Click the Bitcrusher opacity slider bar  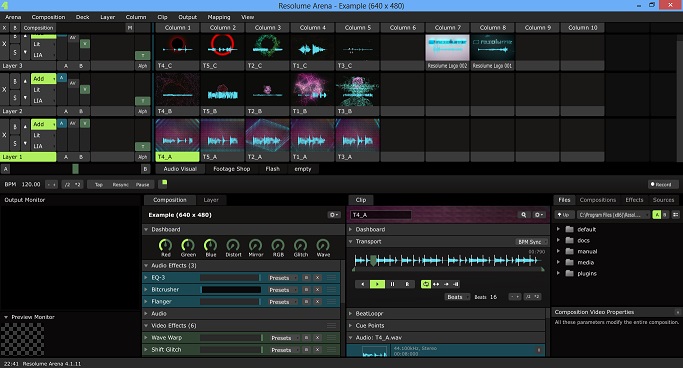pyautogui.click(x=231, y=290)
